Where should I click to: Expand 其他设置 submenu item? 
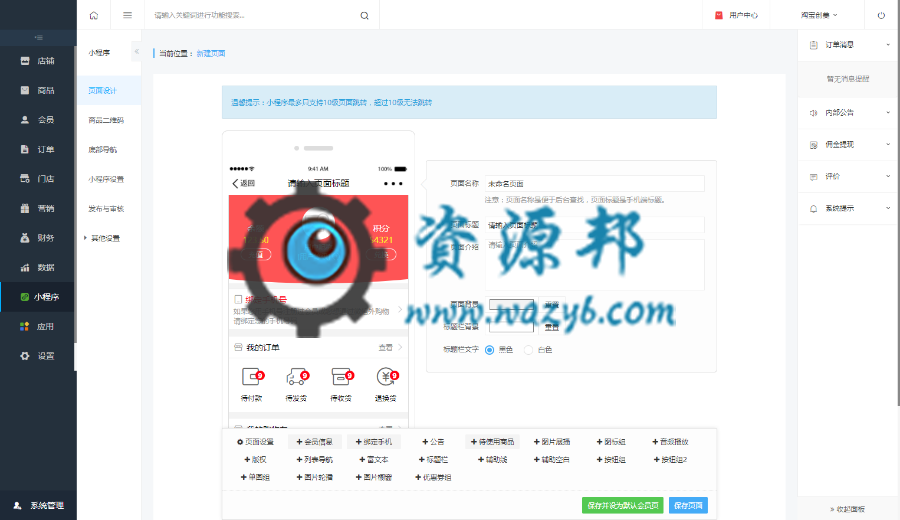105,238
